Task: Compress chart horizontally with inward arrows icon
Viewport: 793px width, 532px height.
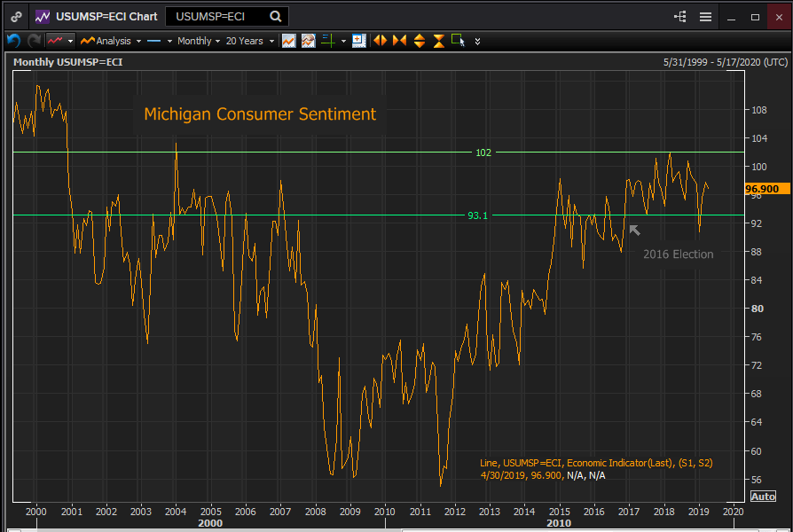Action: click(x=399, y=41)
